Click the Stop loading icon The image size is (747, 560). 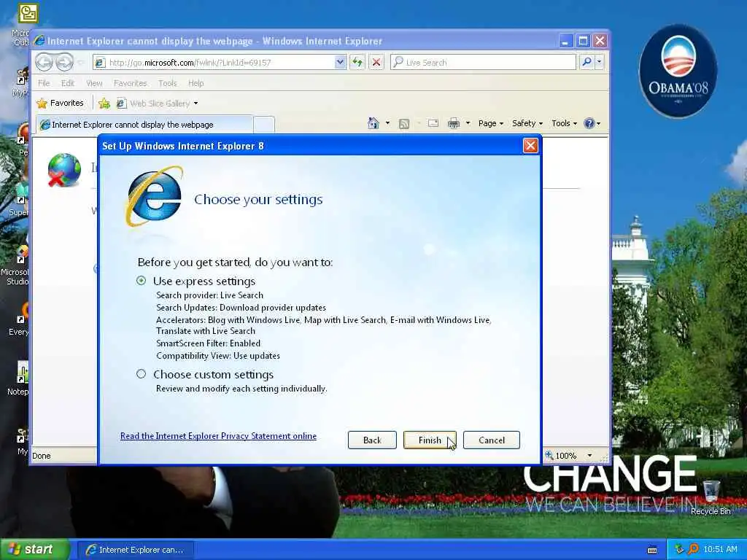[x=376, y=62]
